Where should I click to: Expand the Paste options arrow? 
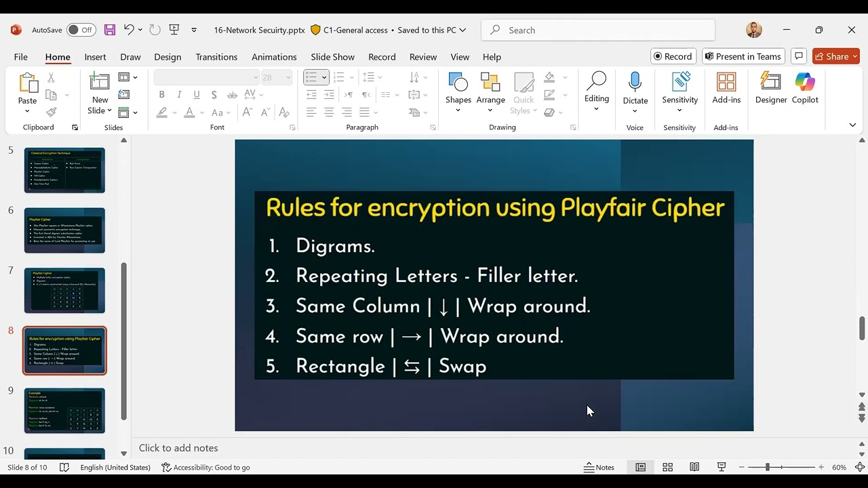[28, 112]
